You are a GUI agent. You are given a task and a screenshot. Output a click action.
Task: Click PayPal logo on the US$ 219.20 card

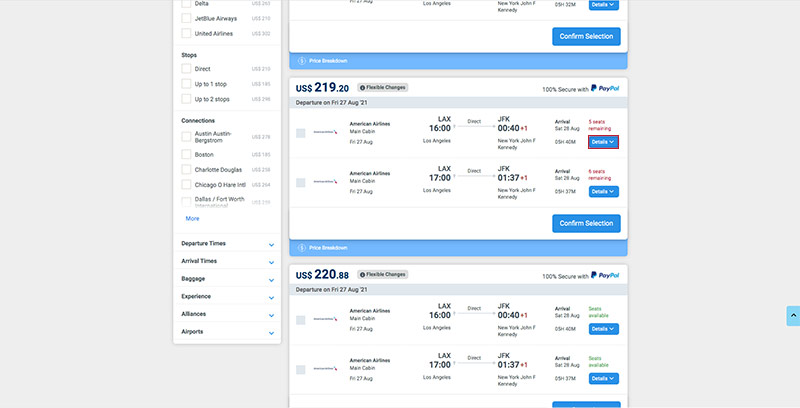pyautogui.click(x=605, y=88)
